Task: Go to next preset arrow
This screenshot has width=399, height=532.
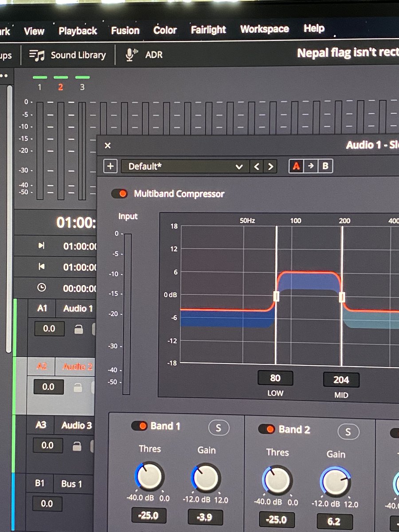Action: 270,167
